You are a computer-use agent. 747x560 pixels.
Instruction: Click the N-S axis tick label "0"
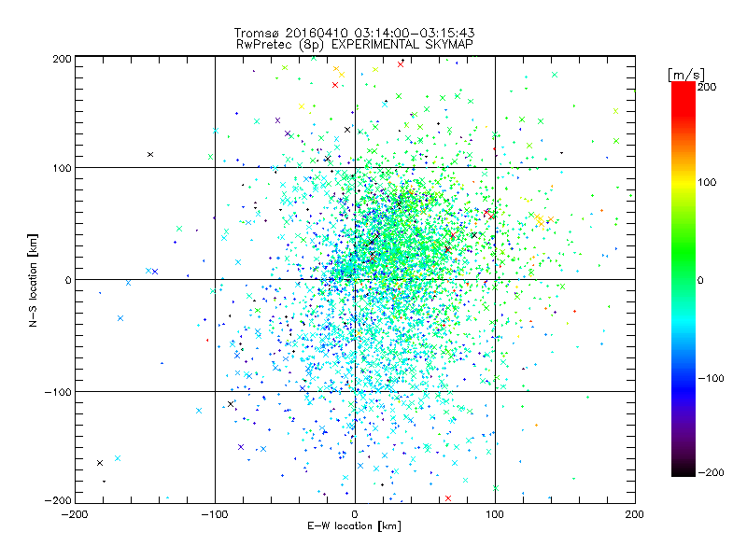pos(68,280)
